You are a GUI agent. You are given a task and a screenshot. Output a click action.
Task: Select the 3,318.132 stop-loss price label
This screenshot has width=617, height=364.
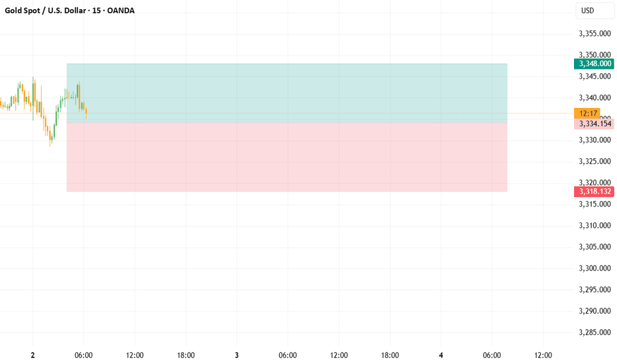(594, 192)
